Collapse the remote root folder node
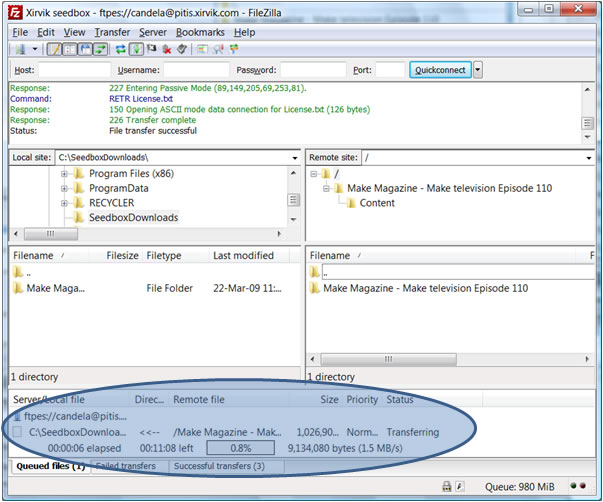Viewport: 603px width, 502px height. [313, 173]
